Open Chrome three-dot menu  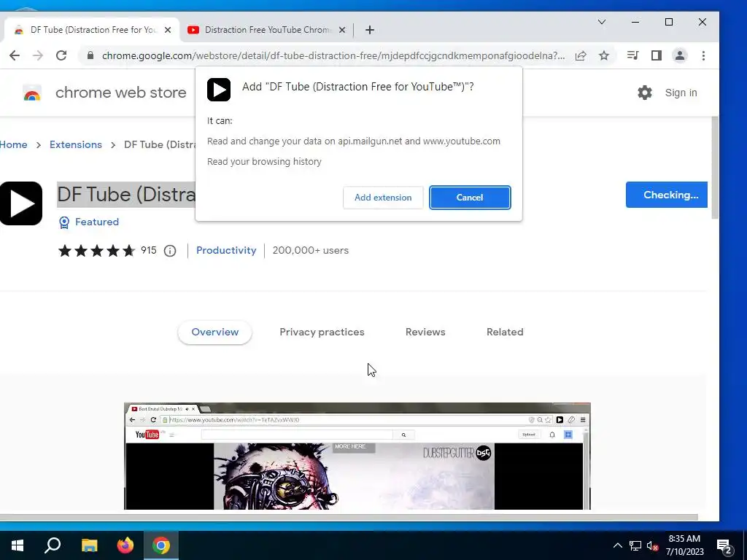[x=703, y=55]
